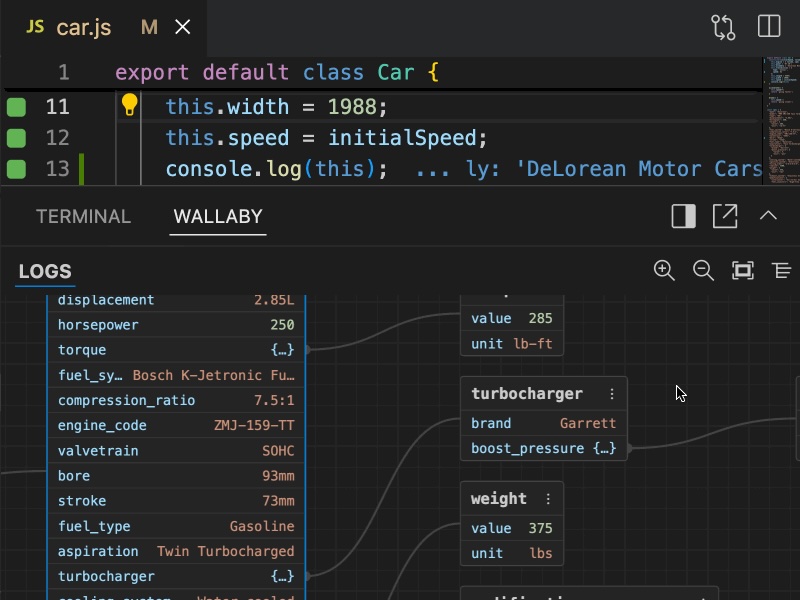Screen dimensions: 800x600
Task: Select the LOGS sub-tab
Action: point(45,271)
